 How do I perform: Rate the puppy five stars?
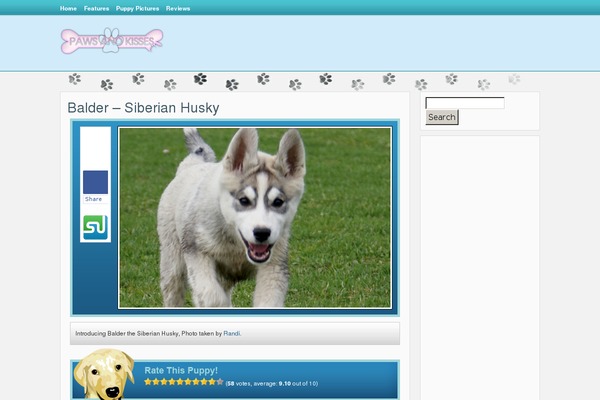[180, 382]
